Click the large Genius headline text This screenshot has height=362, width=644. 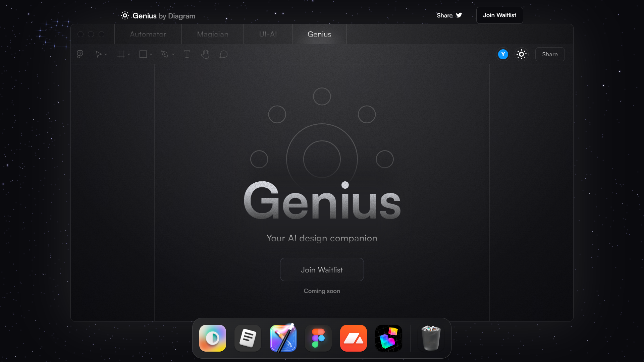[x=322, y=200]
